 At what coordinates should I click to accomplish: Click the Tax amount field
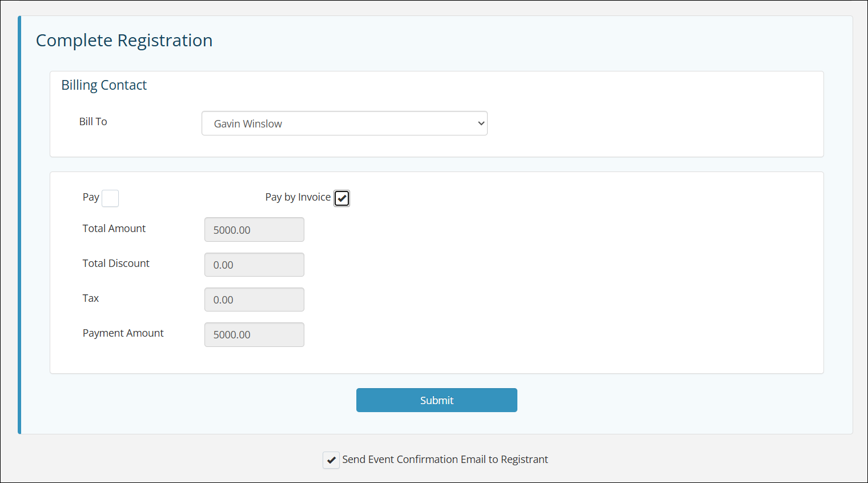point(254,299)
